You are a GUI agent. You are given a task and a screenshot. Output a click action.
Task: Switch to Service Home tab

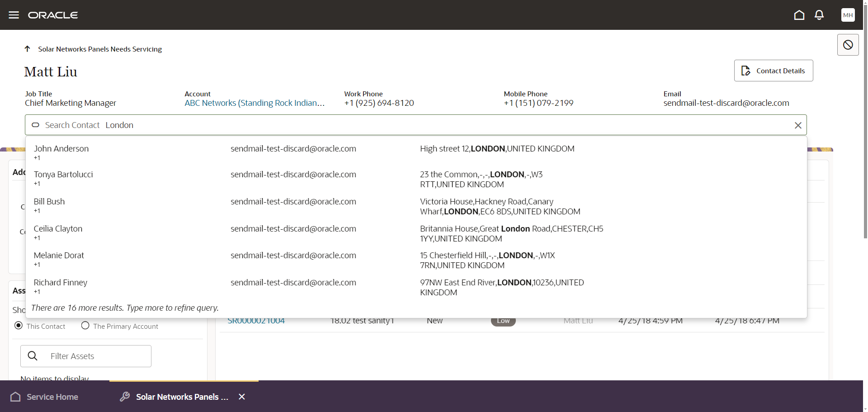[44, 397]
